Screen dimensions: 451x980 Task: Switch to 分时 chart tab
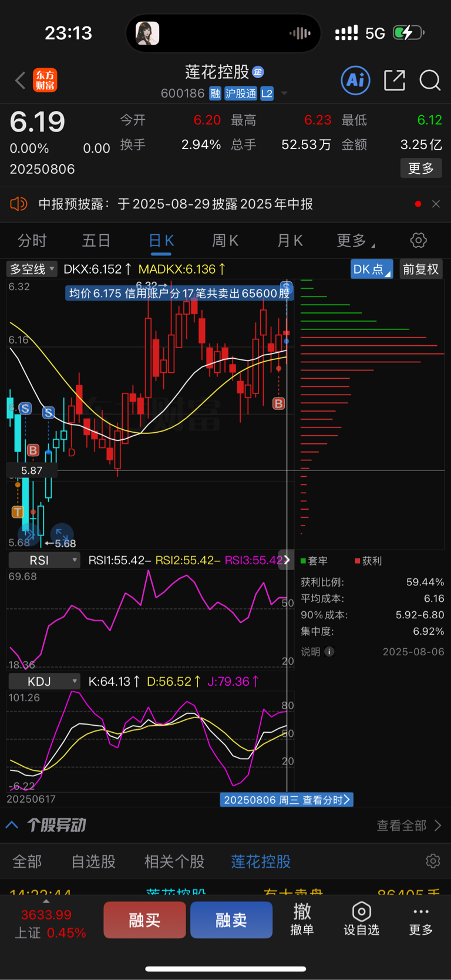[32, 240]
